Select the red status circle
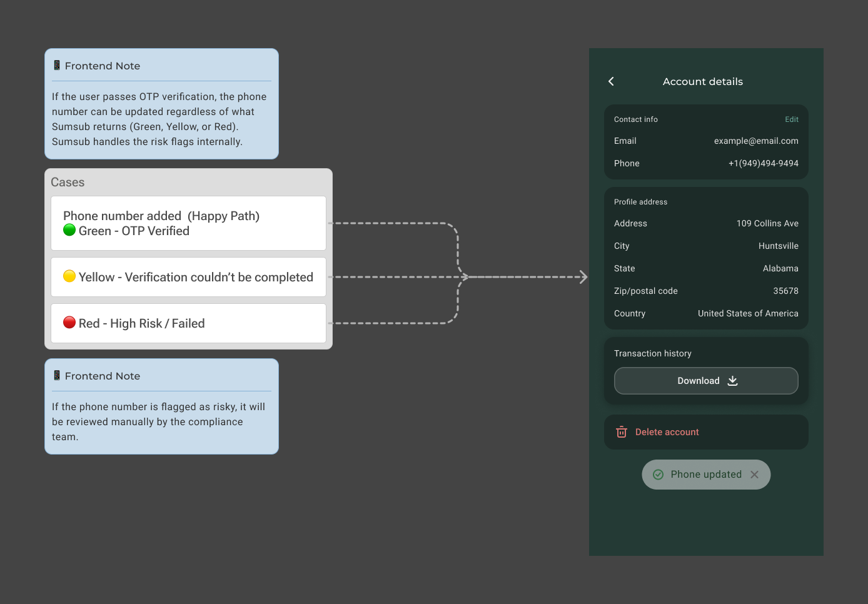The image size is (868, 604). point(69,323)
